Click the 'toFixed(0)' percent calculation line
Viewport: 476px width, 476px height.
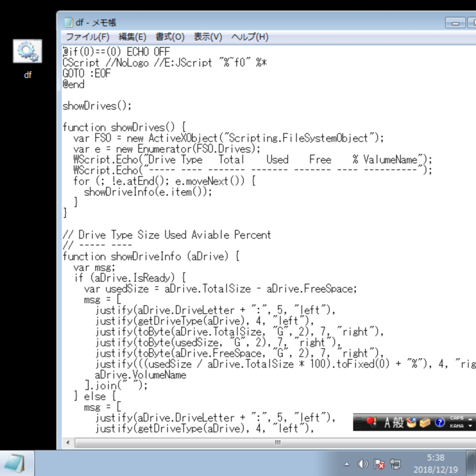285,364
